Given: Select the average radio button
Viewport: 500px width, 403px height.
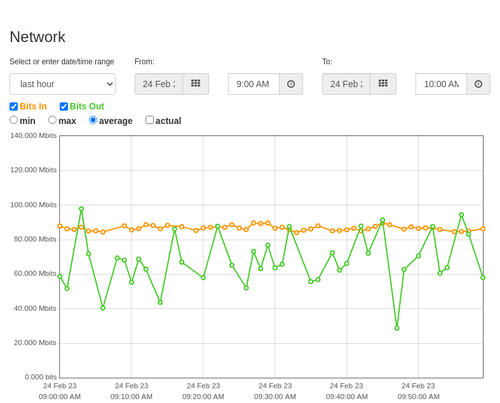Looking at the screenshot, I should [x=93, y=120].
